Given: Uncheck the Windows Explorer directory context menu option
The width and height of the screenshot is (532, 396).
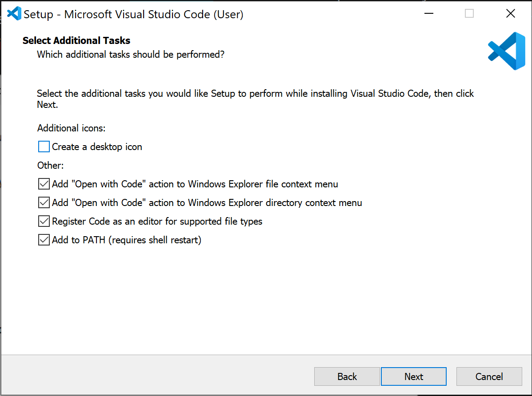Looking at the screenshot, I should tap(43, 202).
